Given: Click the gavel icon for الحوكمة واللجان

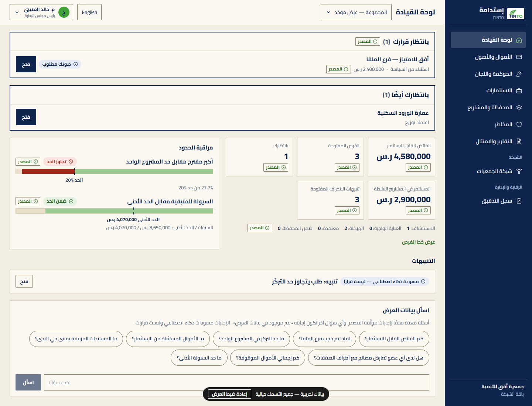Looking at the screenshot, I should pyautogui.click(x=519, y=74).
